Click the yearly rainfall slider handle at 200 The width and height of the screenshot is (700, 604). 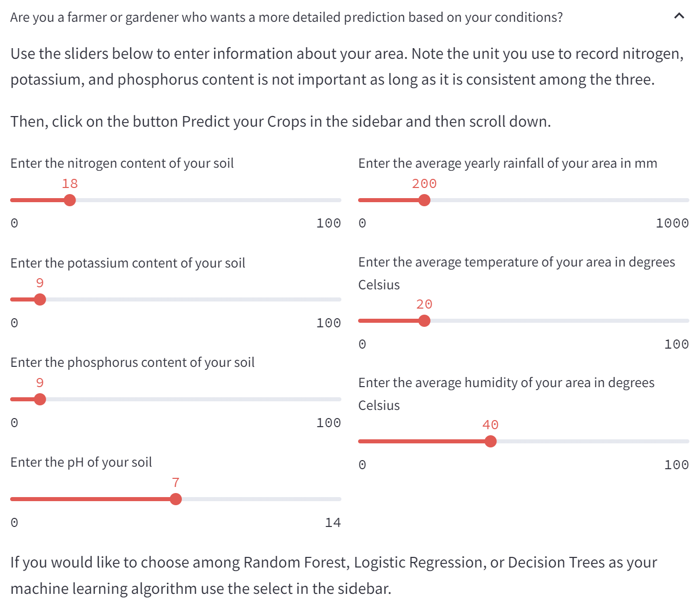(424, 200)
